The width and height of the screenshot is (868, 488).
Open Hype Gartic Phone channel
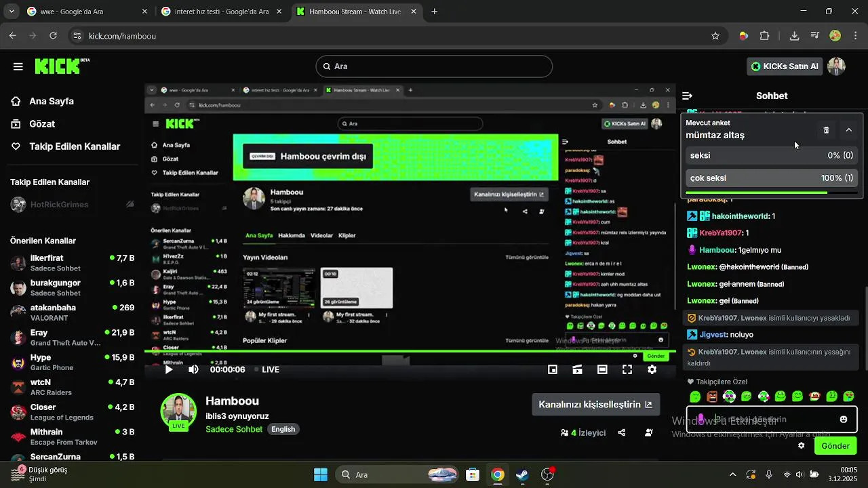click(72, 362)
